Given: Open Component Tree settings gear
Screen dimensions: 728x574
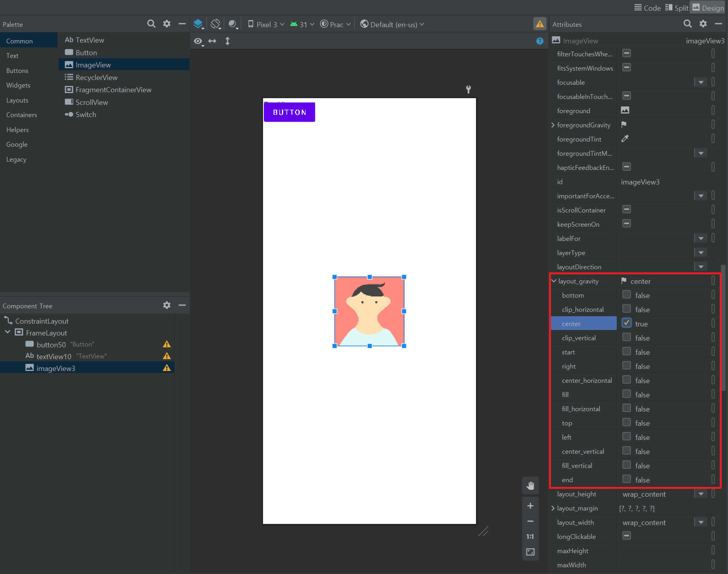Looking at the screenshot, I should pos(167,305).
